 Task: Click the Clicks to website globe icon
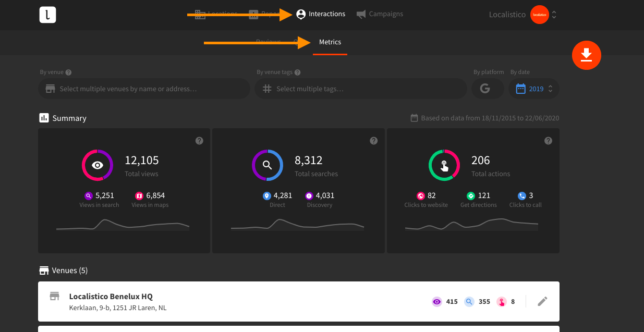tap(421, 196)
